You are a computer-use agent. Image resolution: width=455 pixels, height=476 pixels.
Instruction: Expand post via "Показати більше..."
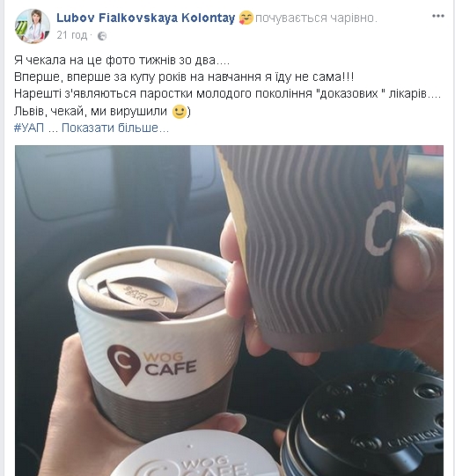point(115,128)
